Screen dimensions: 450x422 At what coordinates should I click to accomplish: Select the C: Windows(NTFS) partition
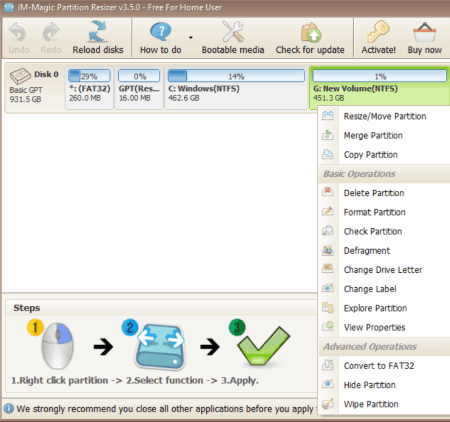236,88
